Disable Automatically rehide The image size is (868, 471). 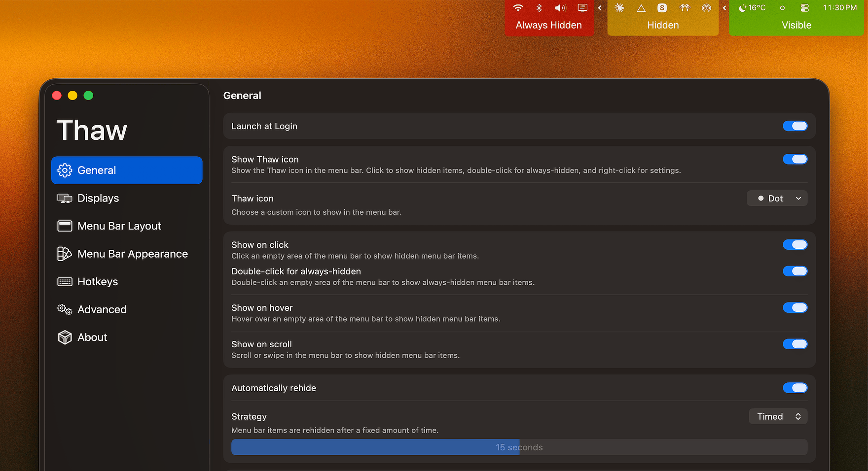pos(795,388)
